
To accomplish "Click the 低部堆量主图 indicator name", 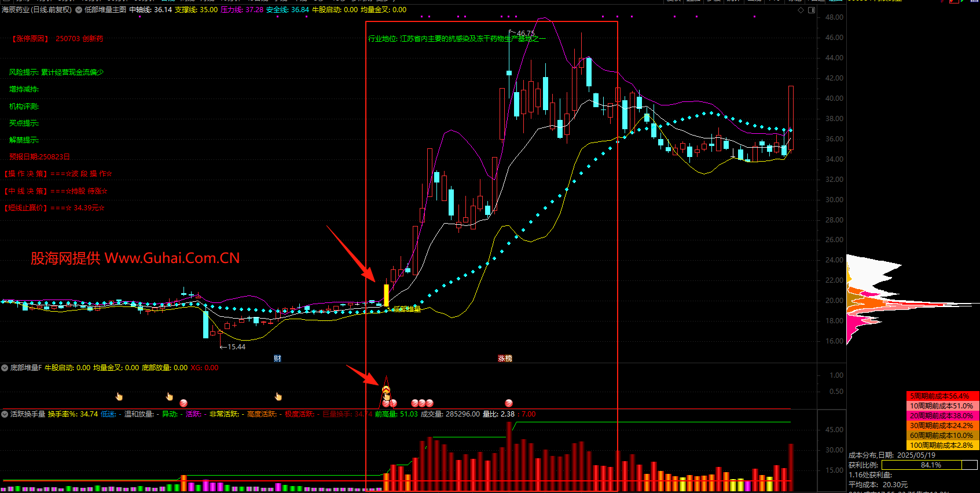I will [x=105, y=10].
